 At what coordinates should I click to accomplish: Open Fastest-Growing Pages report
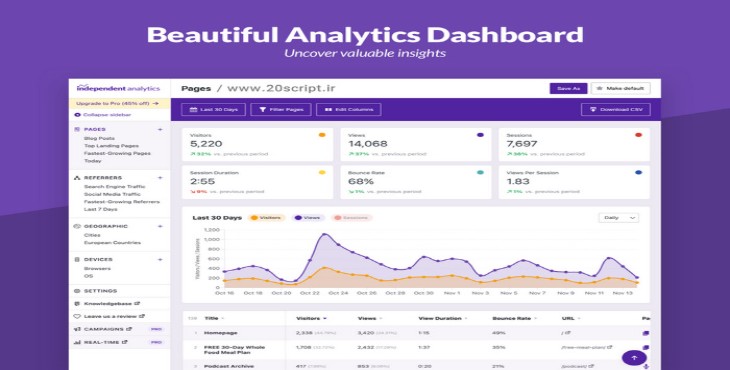tap(117, 153)
